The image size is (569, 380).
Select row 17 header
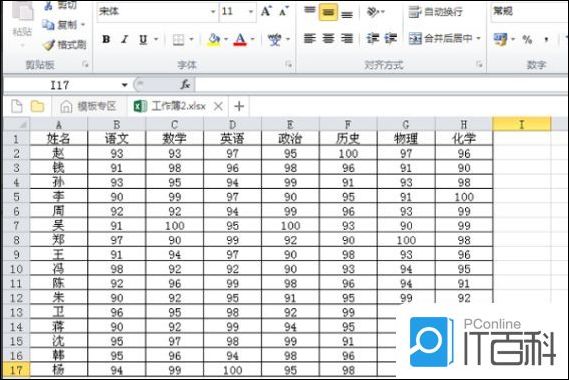[x=16, y=370]
